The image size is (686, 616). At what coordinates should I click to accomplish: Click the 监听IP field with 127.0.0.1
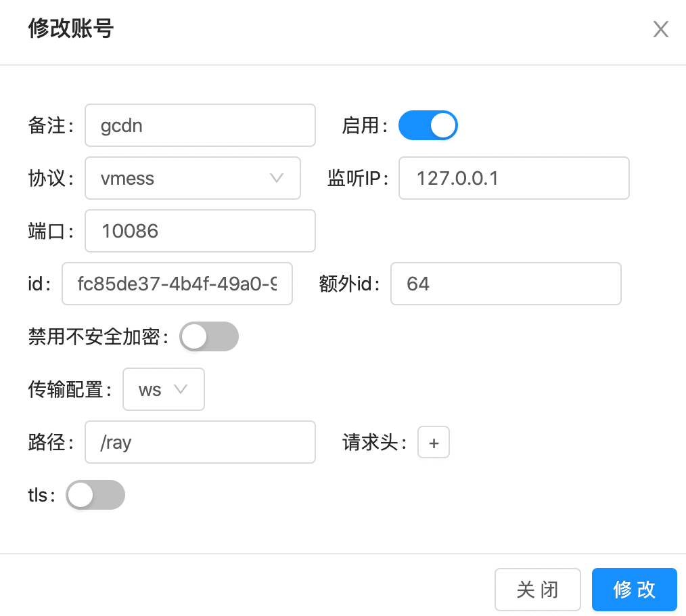point(513,178)
